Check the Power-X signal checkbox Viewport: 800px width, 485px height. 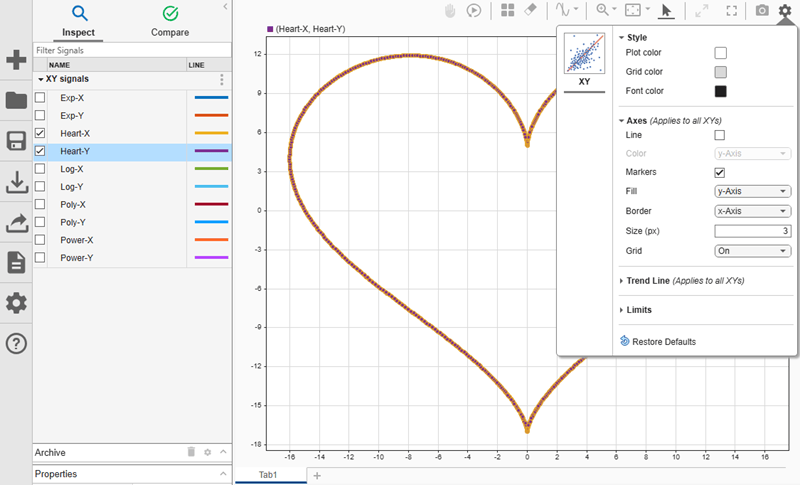pyautogui.click(x=40, y=240)
